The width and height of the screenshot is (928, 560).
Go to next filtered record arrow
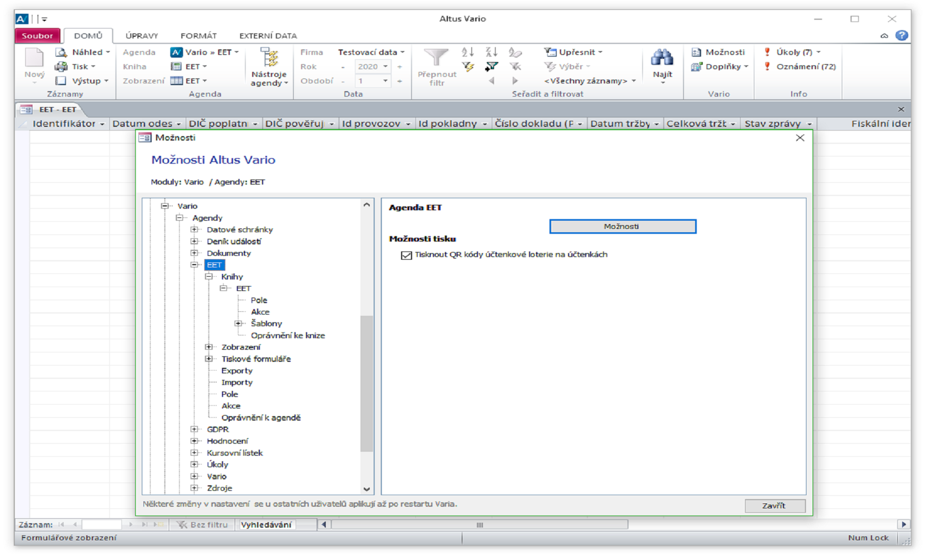click(515, 81)
